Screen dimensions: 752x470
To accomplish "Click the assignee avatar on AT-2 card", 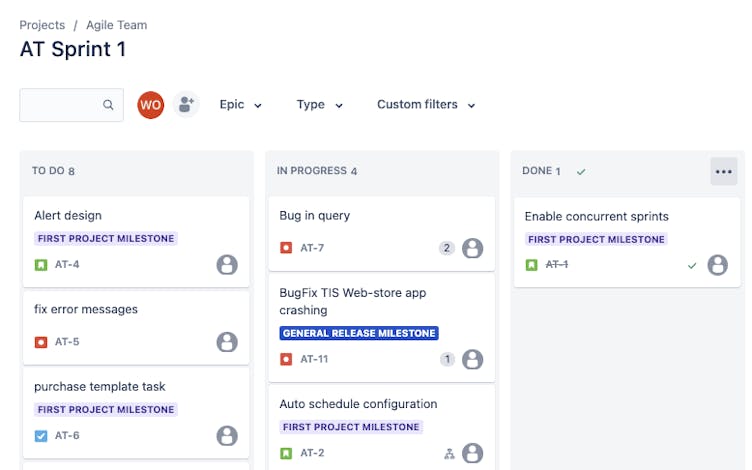I will pyautogui.click(x=472, y=453).
